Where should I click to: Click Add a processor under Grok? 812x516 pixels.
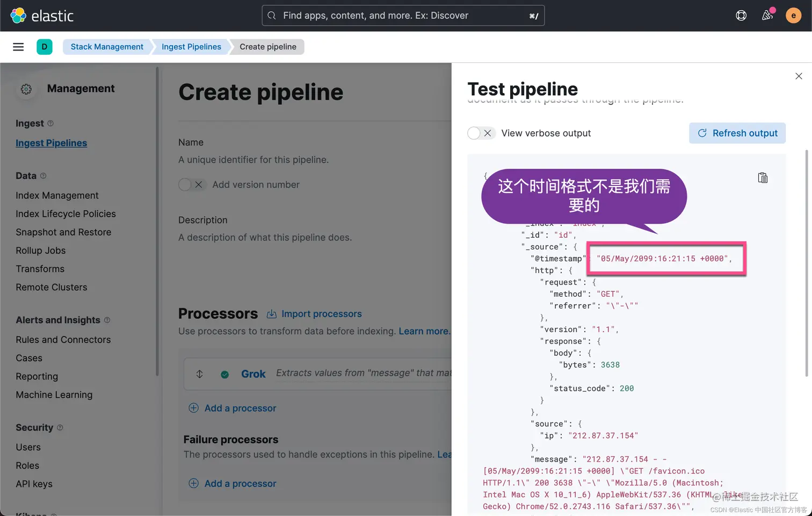(x=240, y=408)
